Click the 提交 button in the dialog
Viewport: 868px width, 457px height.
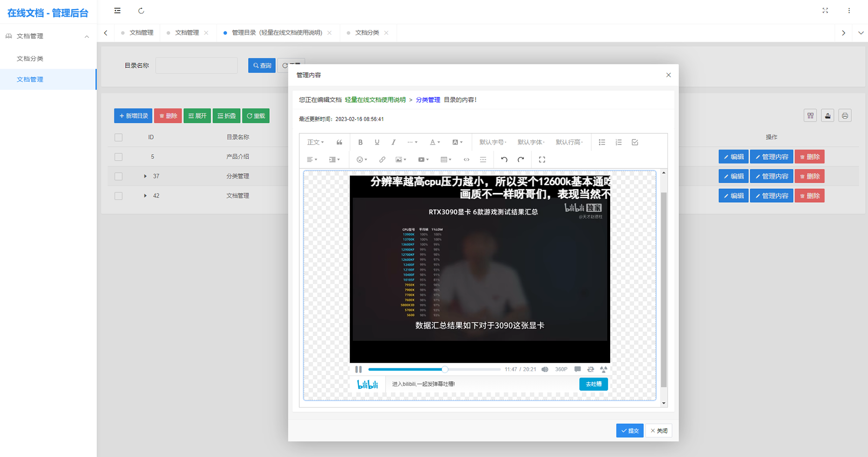click(x=630, y=430)
